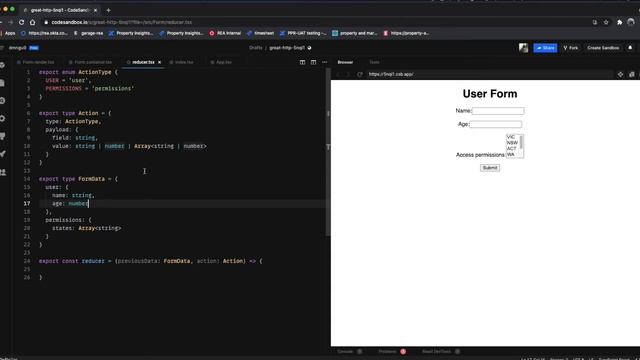This screenshot has width=640, height=360.
Task: Open the PPR-UAT testing bookmark
Action: [303, 33]
